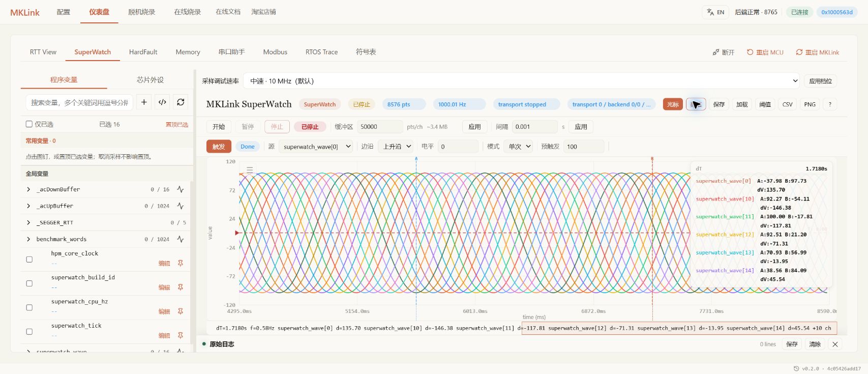The image size is (868, 374).
Task: Open the chart hamburger menu
Action: [250, 170]
